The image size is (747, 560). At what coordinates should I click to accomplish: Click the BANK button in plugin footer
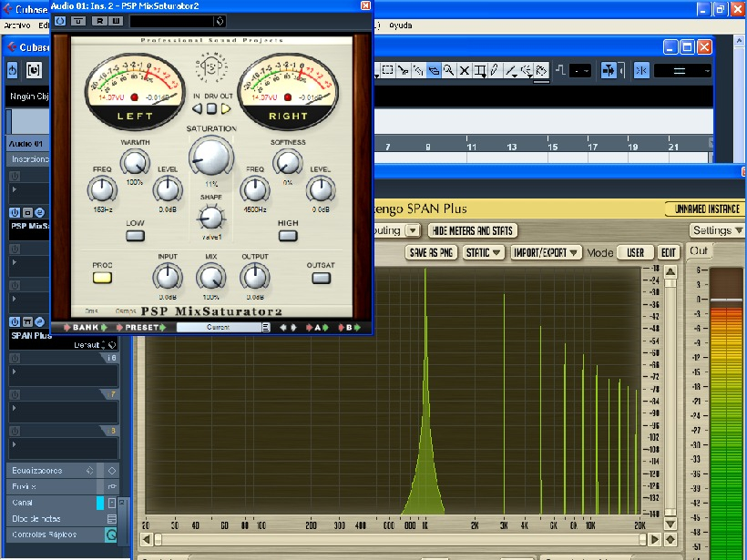(x=86, y=328)
